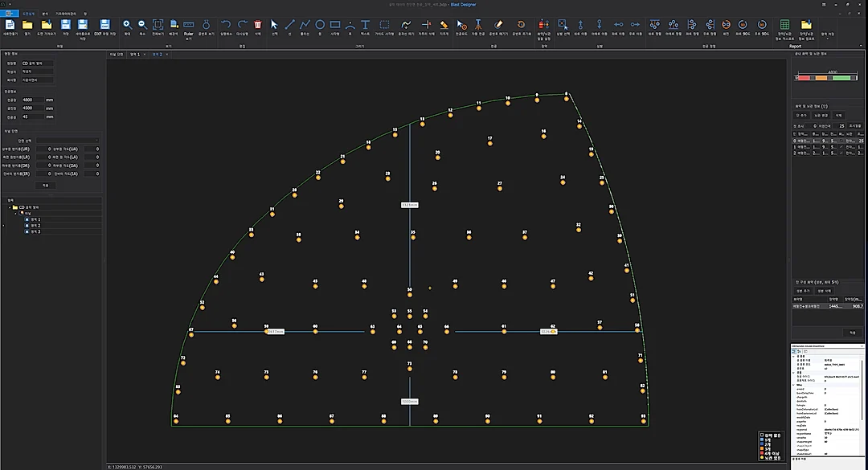Reset hole numbers orange icon
868x470 pixels.
520,25
